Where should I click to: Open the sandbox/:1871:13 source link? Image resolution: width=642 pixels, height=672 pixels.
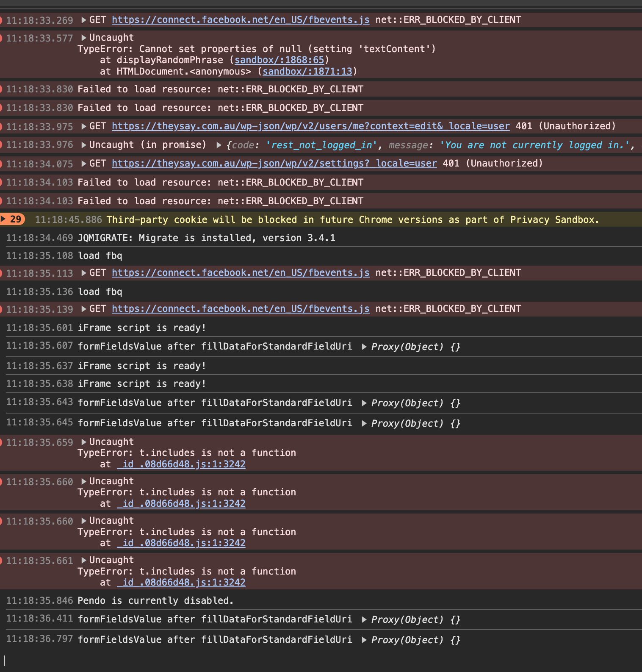click(x=307, y=71)
